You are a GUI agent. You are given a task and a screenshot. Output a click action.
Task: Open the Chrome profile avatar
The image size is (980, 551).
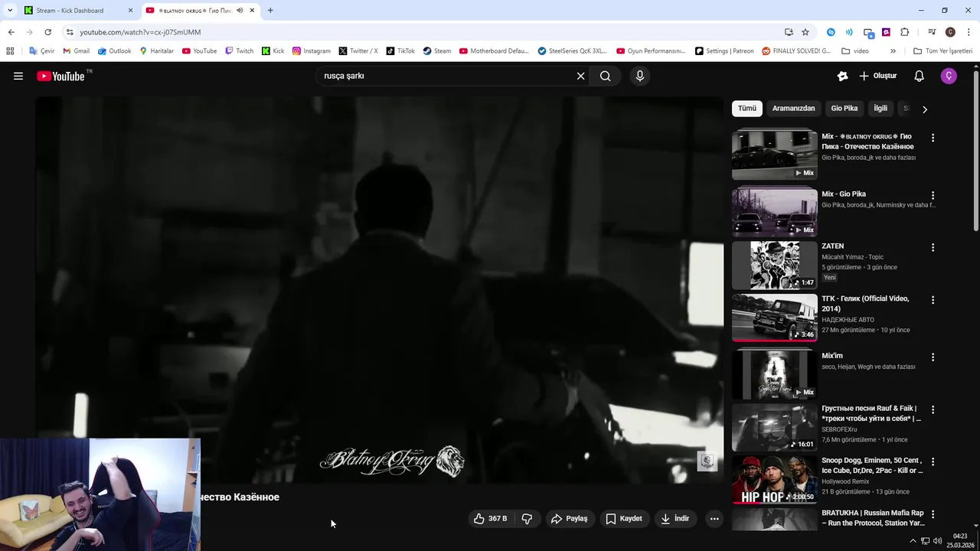[950, 32]
